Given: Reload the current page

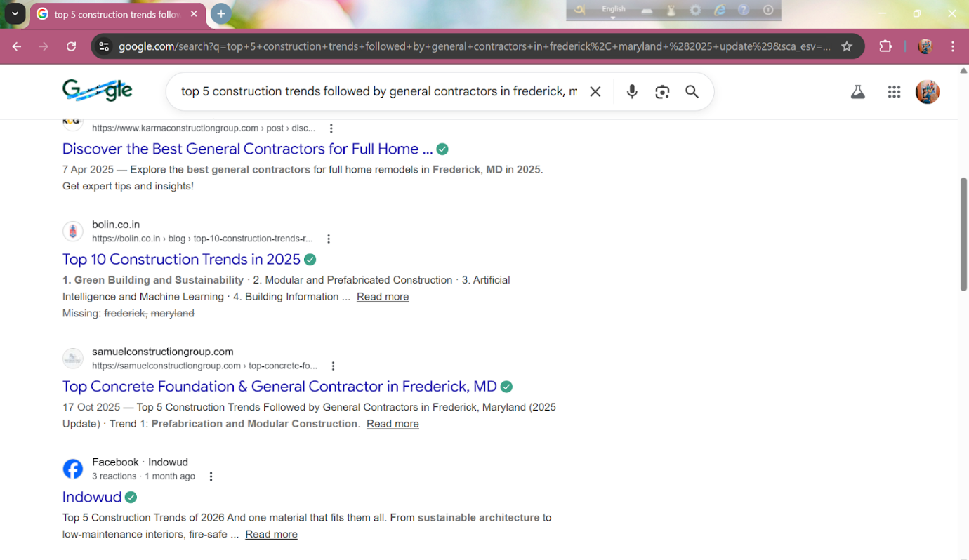Looking at the screenshot, I should [71, 46].
